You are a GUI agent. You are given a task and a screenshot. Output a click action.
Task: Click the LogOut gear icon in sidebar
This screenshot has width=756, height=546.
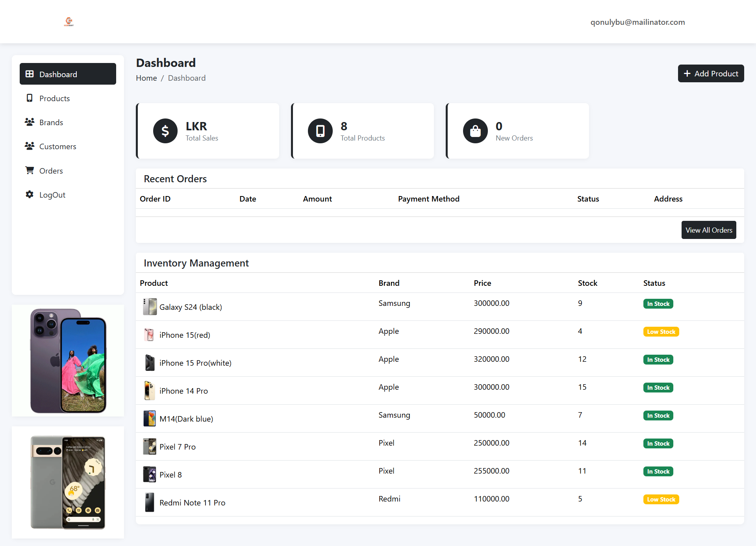pos(30,194)
